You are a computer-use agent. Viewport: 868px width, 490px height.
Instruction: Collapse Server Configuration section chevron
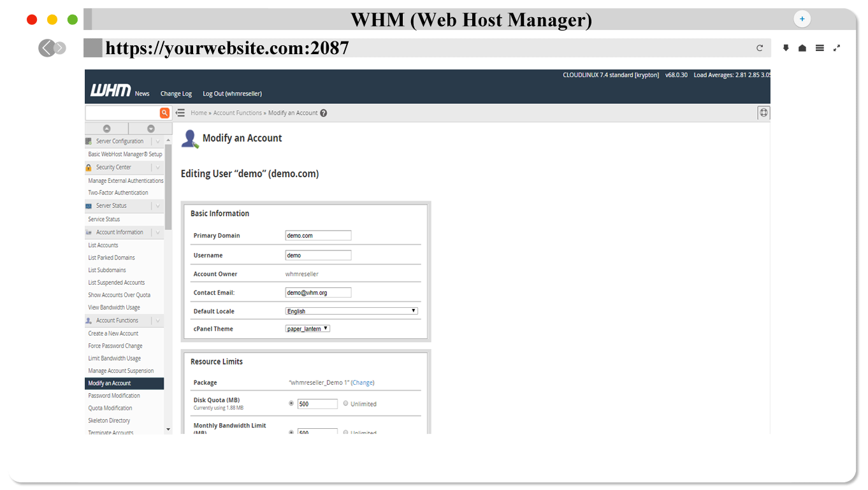pos(157,141)
